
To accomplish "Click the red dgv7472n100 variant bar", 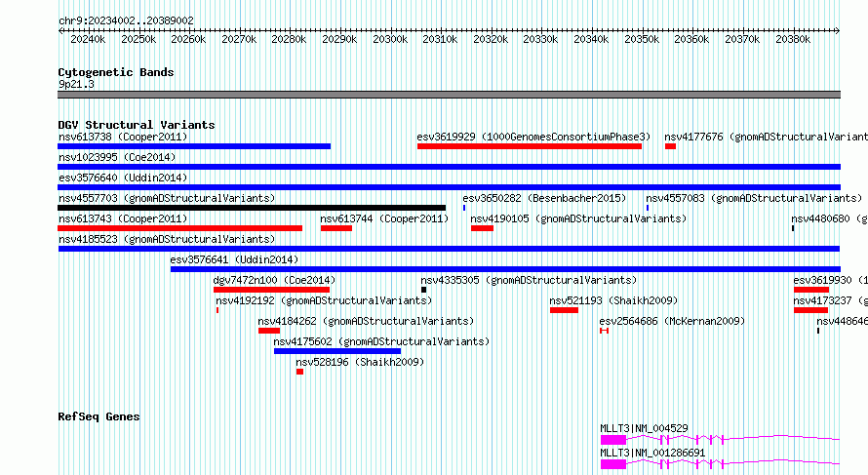I will coord(271,290).
